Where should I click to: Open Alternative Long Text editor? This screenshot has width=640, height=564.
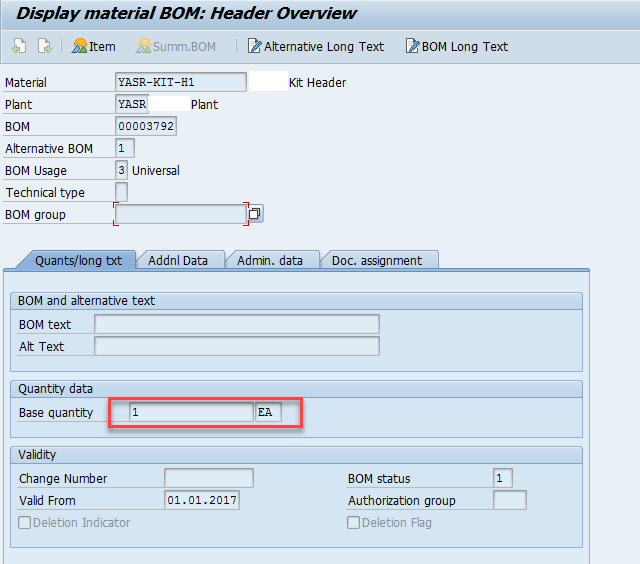pos(316,47)
